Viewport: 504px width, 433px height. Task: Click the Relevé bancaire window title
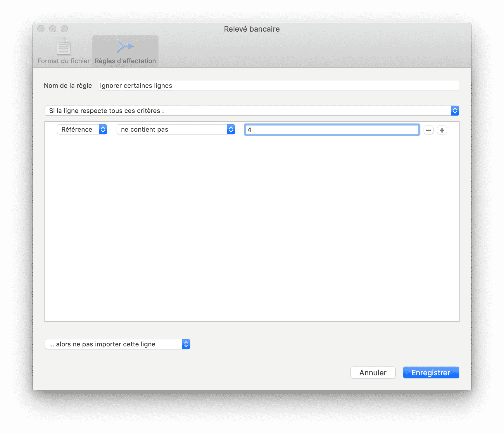252,29
